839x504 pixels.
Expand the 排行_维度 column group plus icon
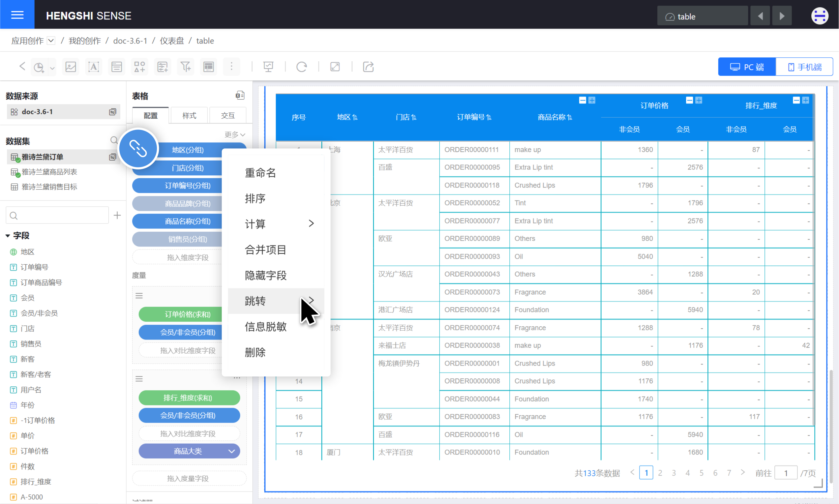[x=805, y=100]
